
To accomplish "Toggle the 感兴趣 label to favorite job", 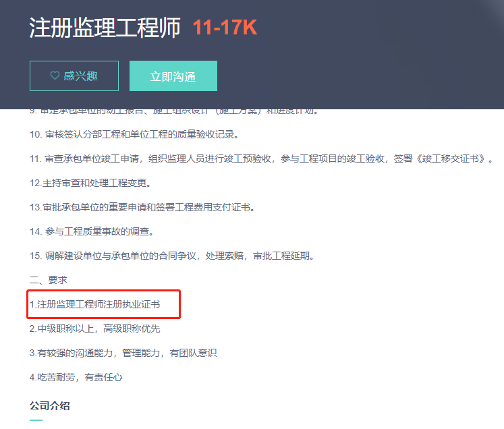I will pyautogui.click(x=80, y=76).
